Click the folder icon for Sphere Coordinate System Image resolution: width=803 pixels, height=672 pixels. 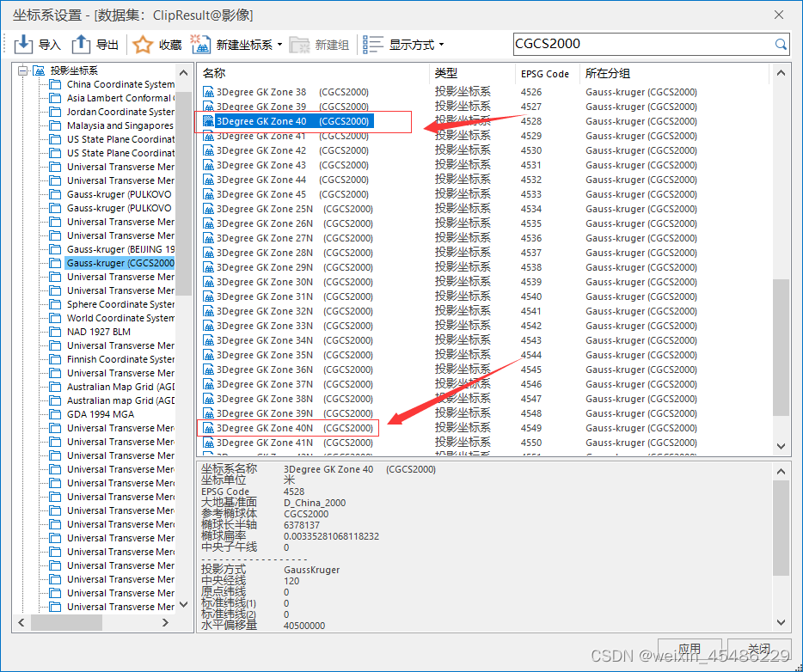click(x=55, y=304)
